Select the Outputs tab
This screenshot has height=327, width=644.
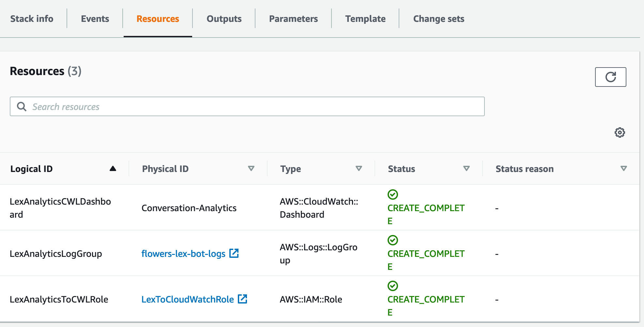point(224,19)
